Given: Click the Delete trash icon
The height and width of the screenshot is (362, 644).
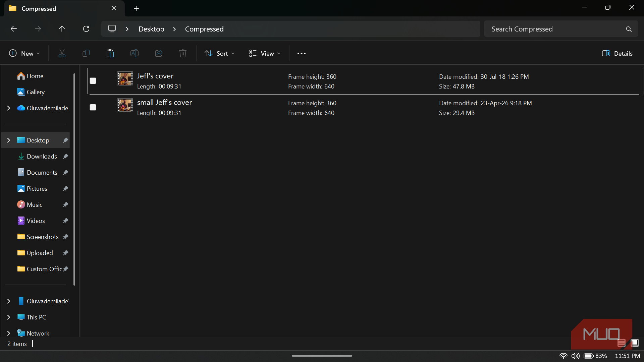Looking at the screenshot, I should pyautogui.click(x=183, y=53).
